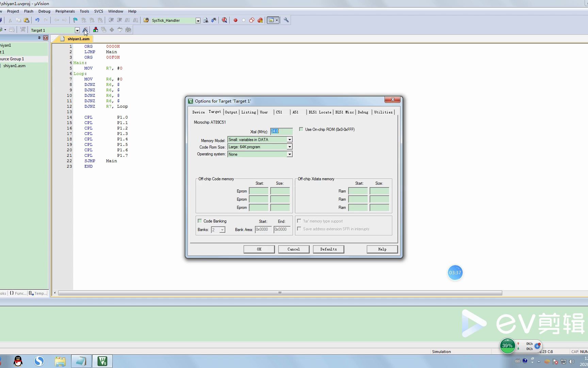The image size is (588, 368).
Task: Expand SysTick_Handler search dropdown
Action: point(198,20)
